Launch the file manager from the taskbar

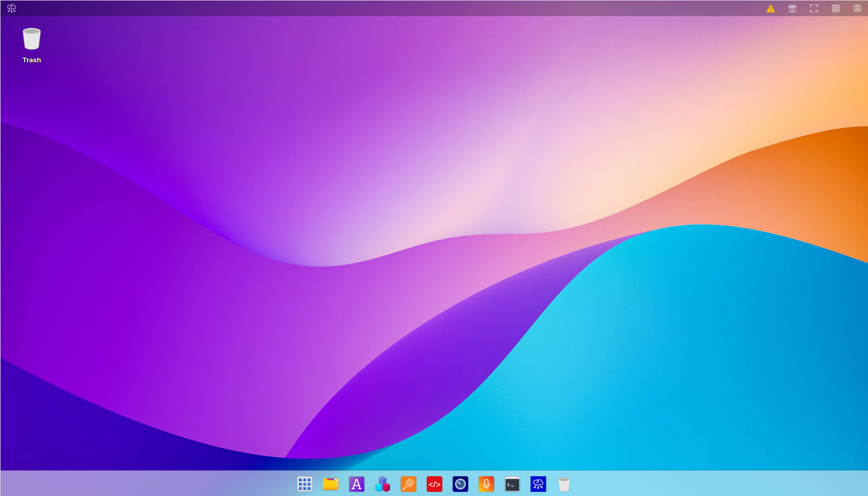pyautogui.click(x=331, y=484)
